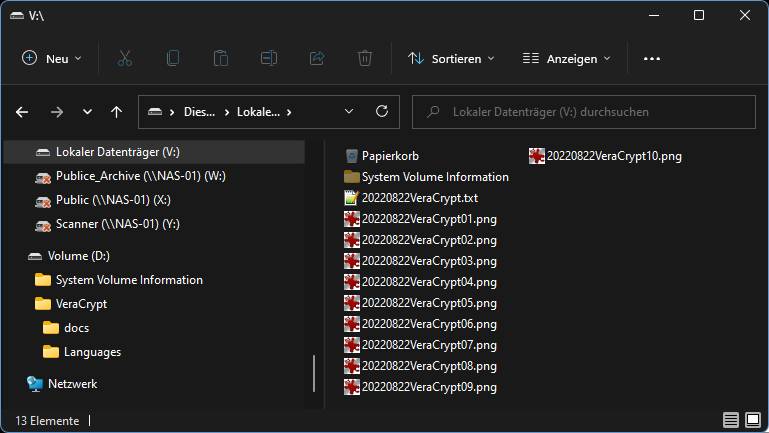Click the Paste clipboard icon
Viewport: 769px width, 433px height.
221,59
